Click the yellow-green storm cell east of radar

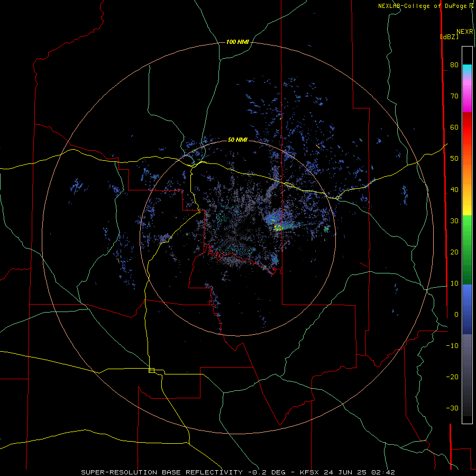[x=278, y=227]
